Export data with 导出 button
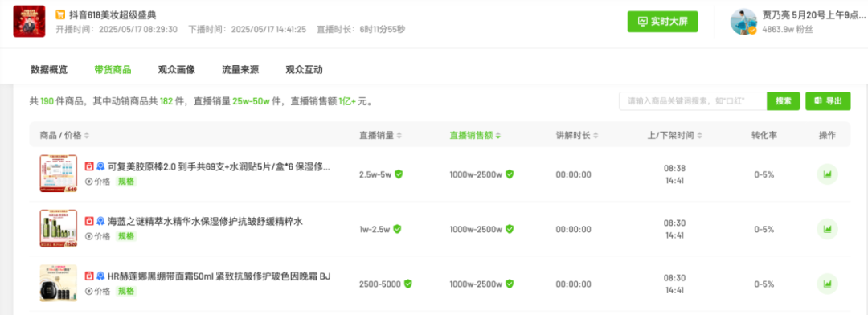The image size is (868, 315). 828,101
